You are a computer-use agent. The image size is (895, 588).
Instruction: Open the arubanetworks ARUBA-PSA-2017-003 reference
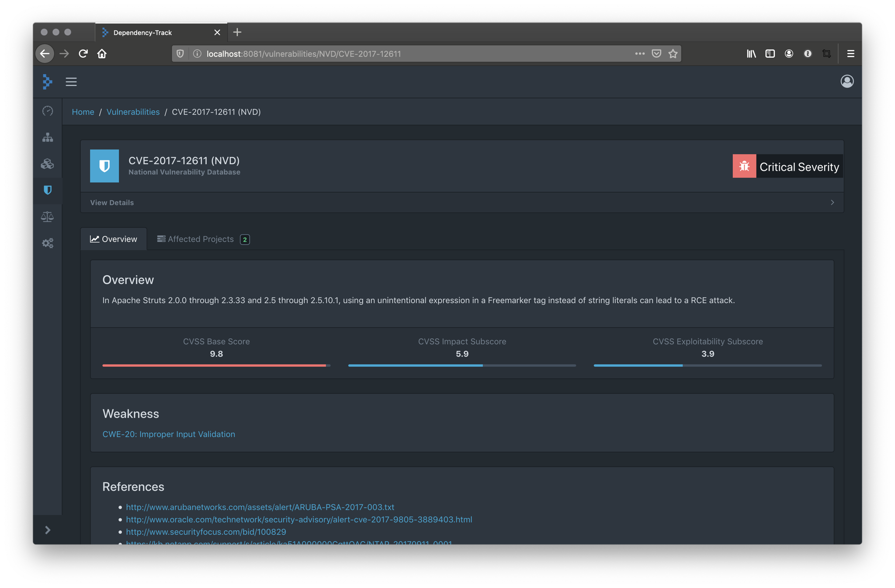260,507
